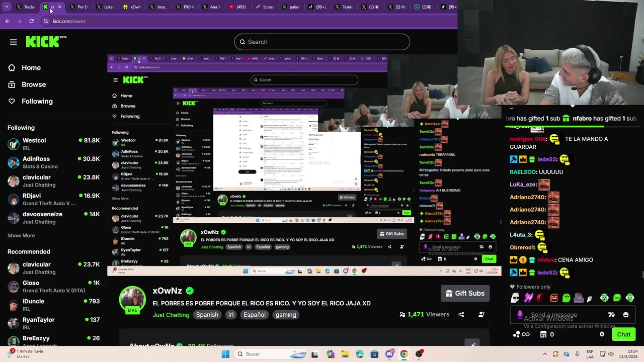Open Westcol's channel in the Following list
The image size is (644, 362).
pos(53,144)
